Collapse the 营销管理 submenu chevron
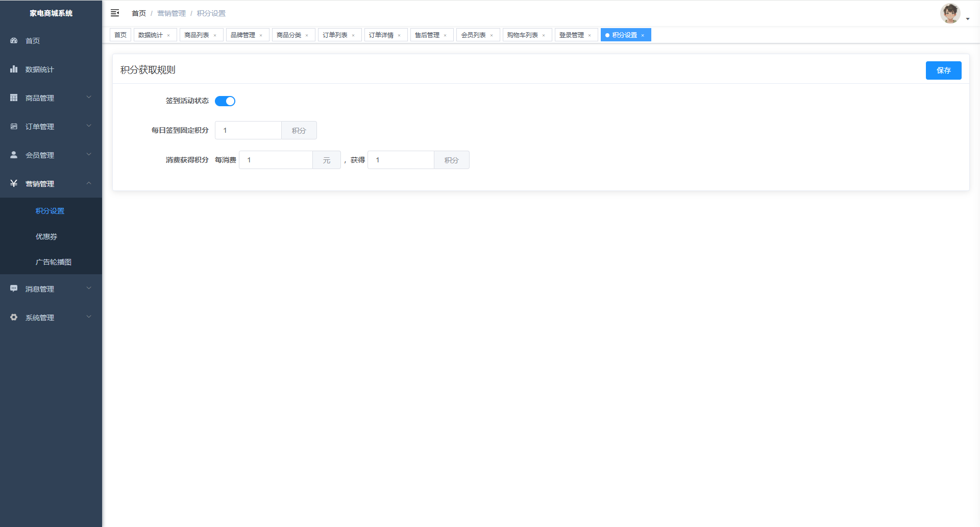This screenshot has height=527, width=980. (x=89, y=183)
